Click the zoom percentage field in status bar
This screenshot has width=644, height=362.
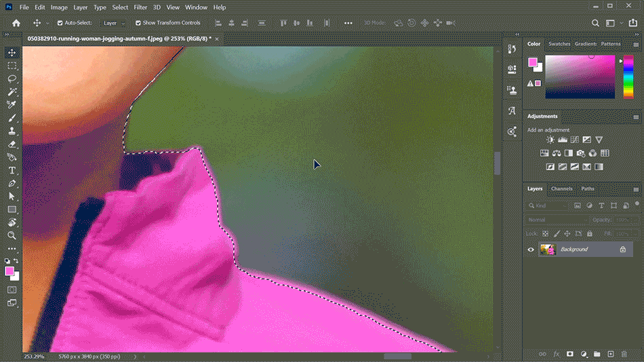click(34, 357)
